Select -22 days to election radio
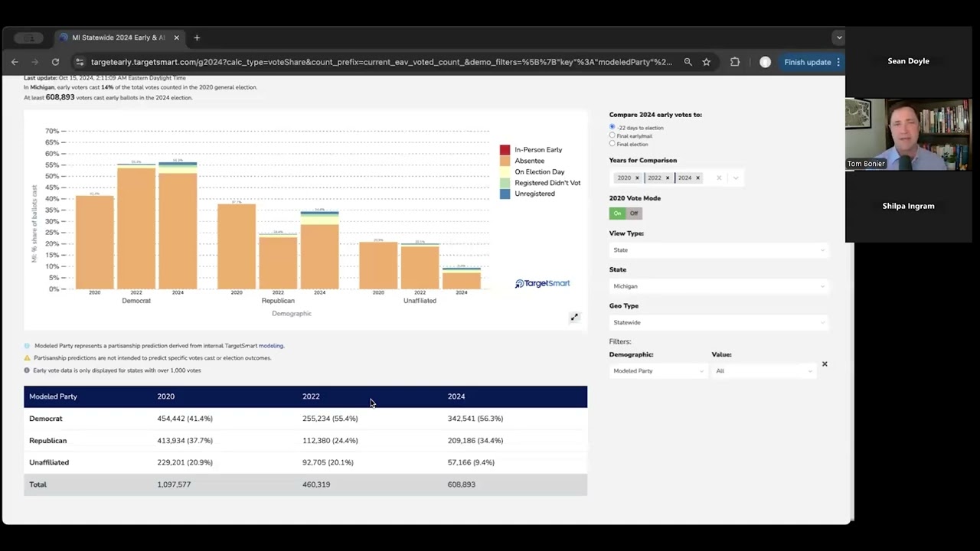Image resolution: width=980 pixels, height=551 pixels. (x=612, y=127)
